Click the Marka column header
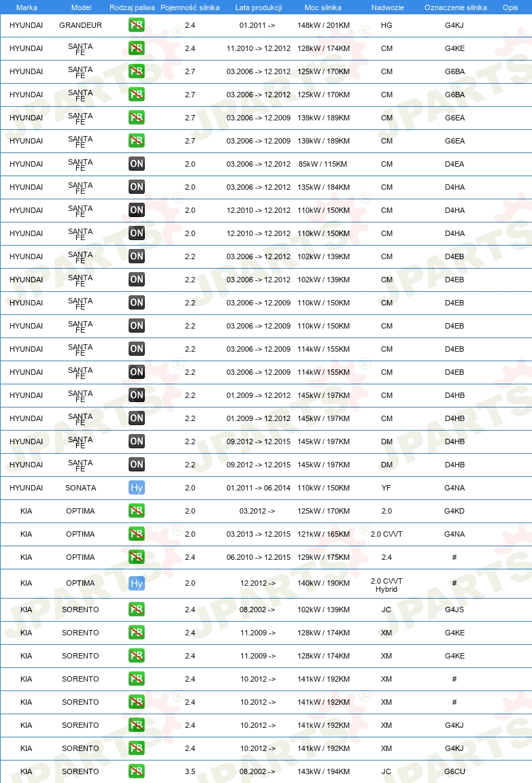 [27, 7]
